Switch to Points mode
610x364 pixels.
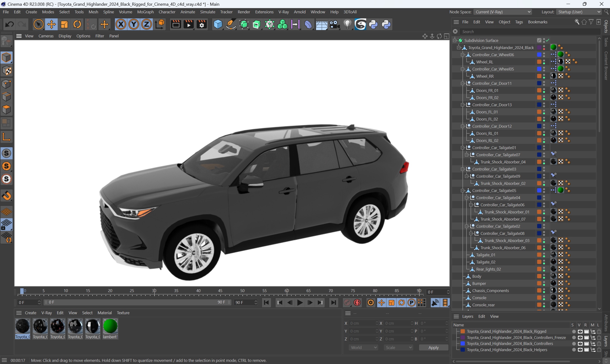click(7, 84)
